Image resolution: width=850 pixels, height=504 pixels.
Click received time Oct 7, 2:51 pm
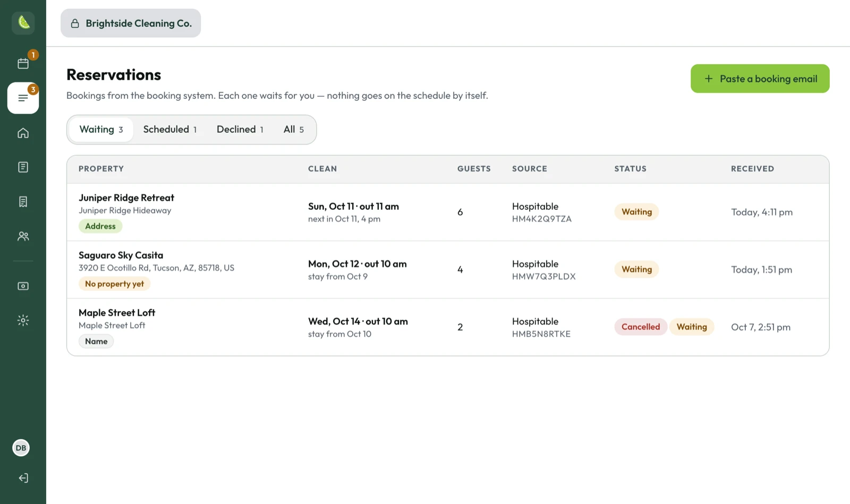761,327
